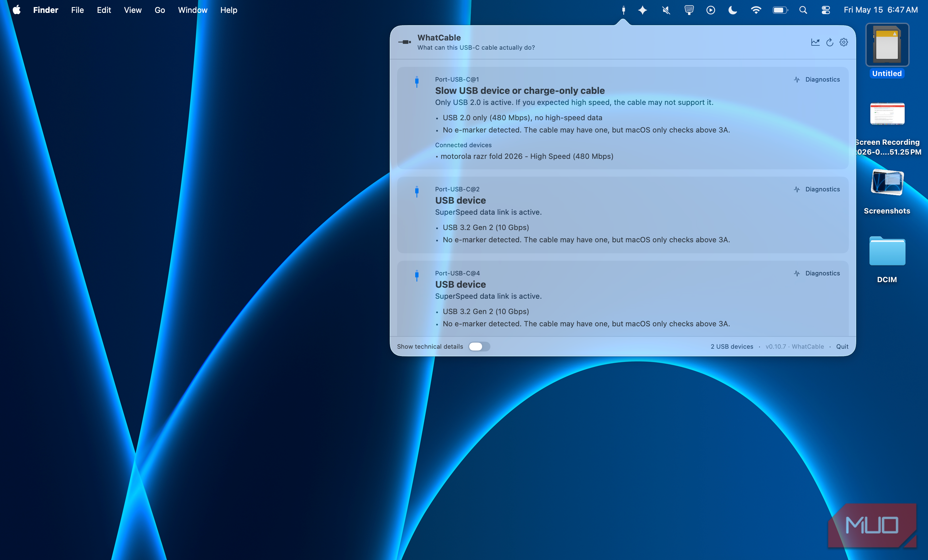Open the Apple menu
Image resolution: width=928 pixels, height=560 pixels.
point(17,10)
